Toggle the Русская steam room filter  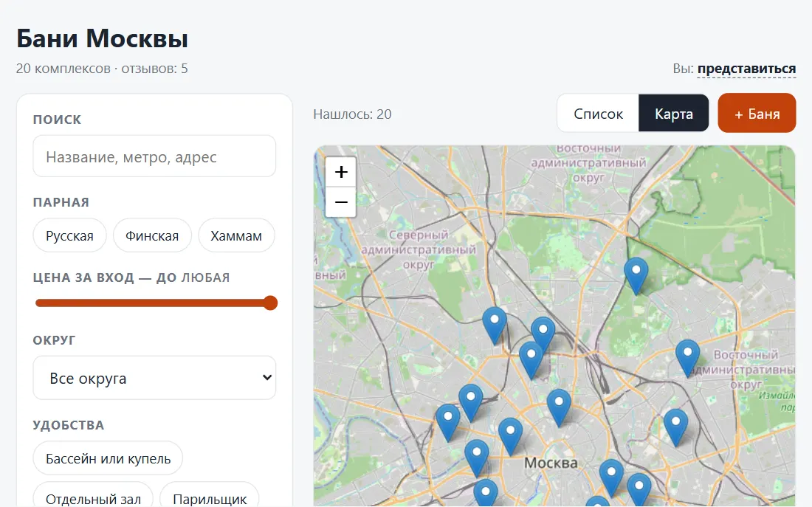click(69, 236)
